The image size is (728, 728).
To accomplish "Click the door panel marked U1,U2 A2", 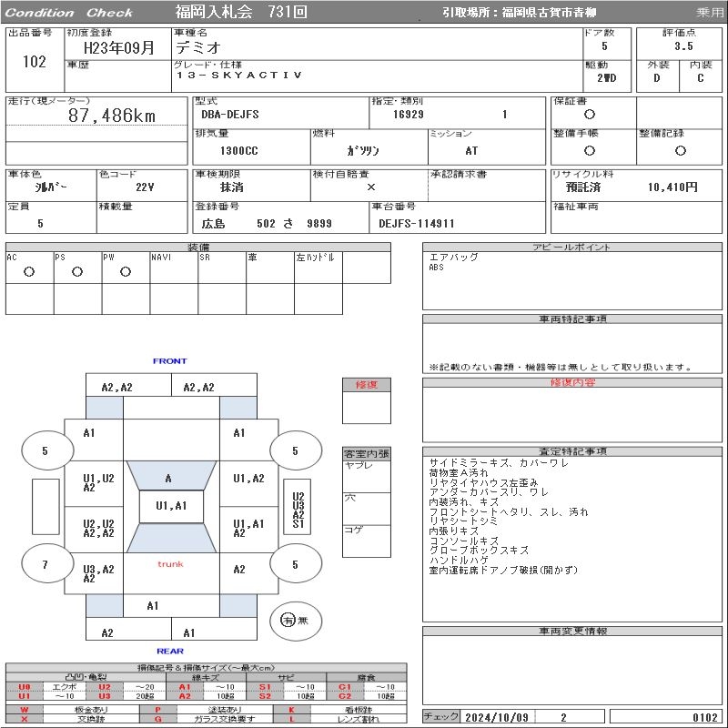I will [94, 483].
